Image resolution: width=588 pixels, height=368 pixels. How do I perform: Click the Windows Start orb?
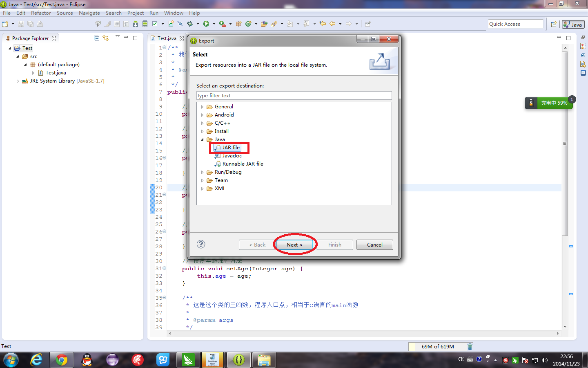(x=11, y=360)
